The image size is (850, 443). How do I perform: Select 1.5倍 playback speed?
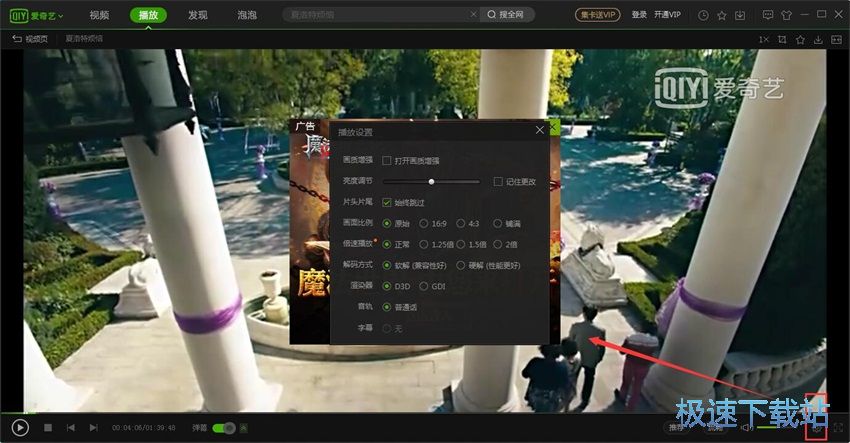[x=472, y=245]
